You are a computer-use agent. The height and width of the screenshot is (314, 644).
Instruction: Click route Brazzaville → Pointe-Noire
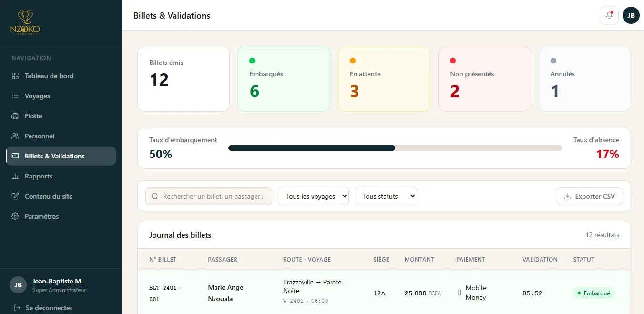[314, 286]
